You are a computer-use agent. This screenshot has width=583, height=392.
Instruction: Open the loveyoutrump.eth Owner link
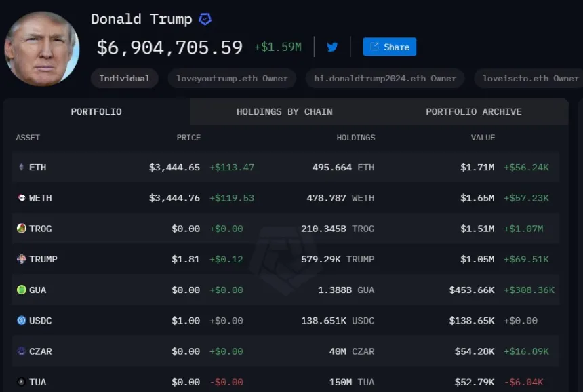(232, 78)
